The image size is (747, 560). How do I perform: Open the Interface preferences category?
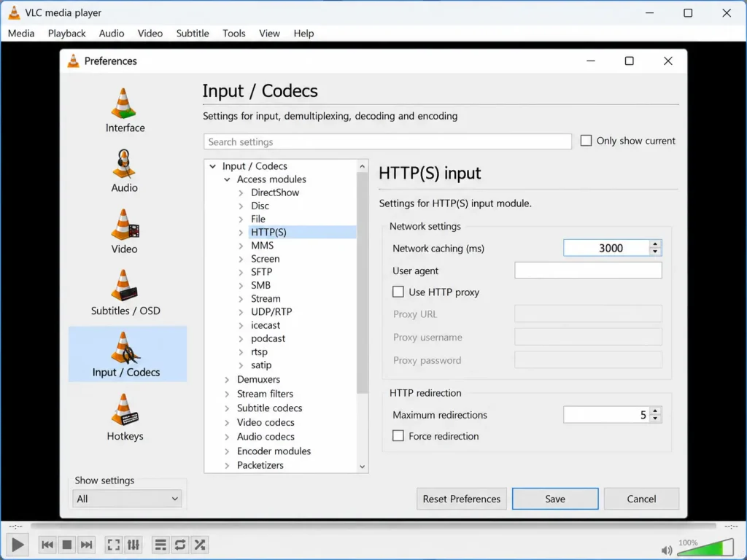pos(125,111)
